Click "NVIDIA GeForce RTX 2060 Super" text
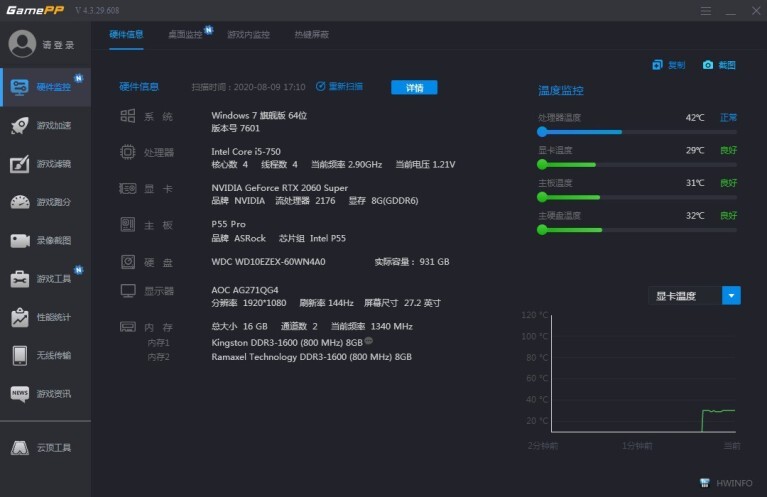The height and width of the screenshot is (497, 767). pos(279,188)
